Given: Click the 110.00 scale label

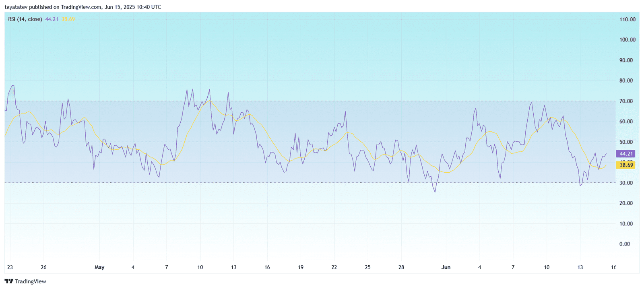Looking at the screenshot, I should [x=627, y=19].
